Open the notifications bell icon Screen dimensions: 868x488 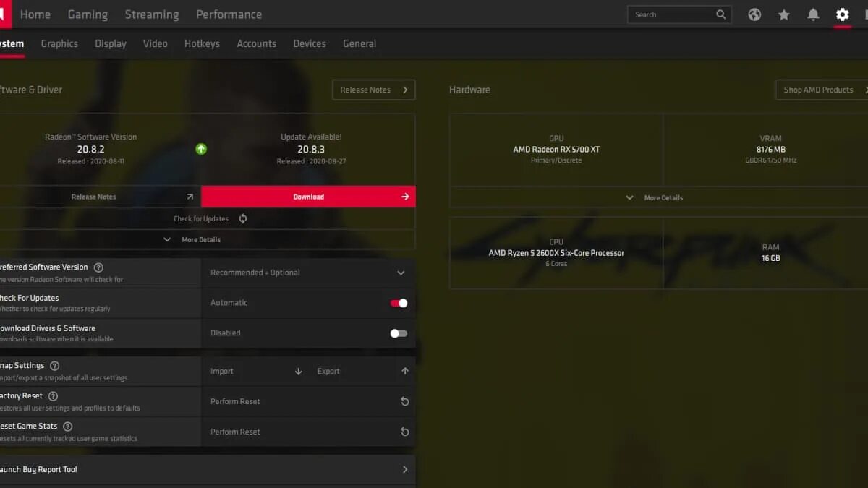[x=813, y=14]
